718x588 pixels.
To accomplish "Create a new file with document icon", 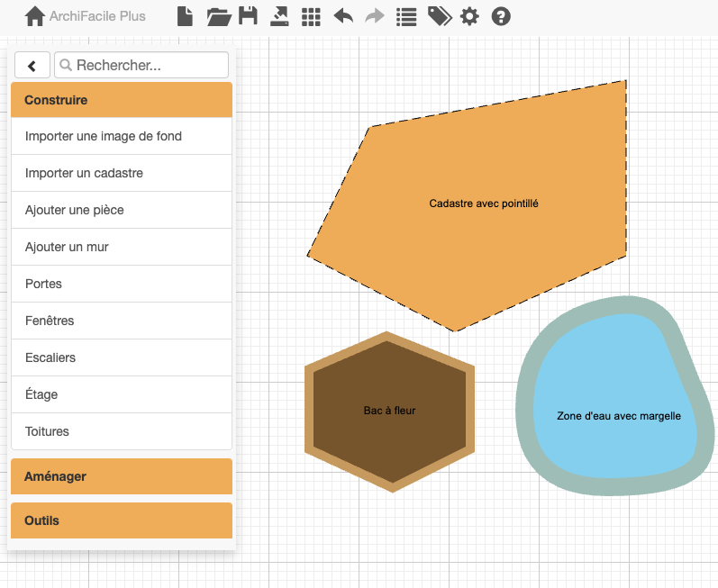I will point(185,16).
